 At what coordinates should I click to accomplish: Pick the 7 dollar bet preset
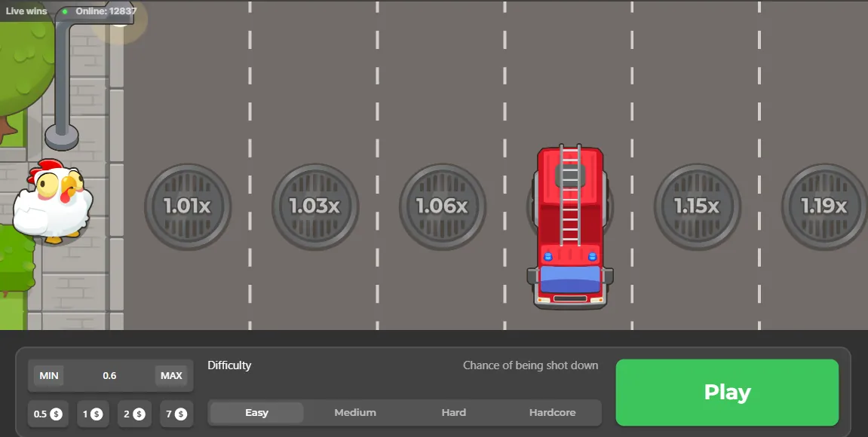click(x=175, y=414)
